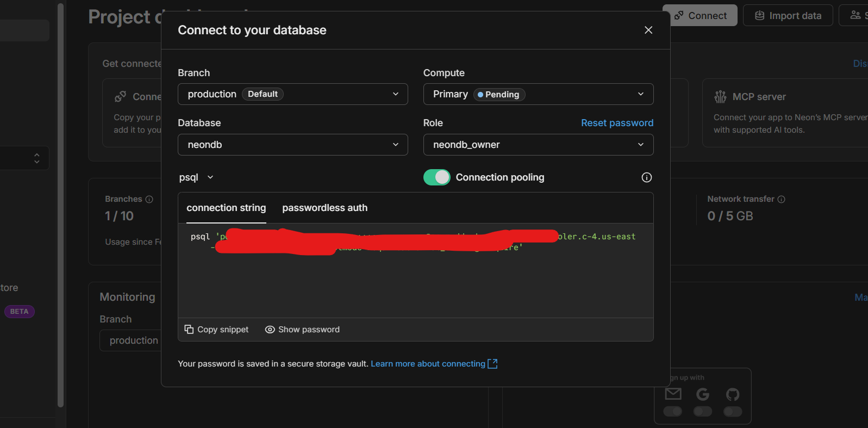Viewport: 868px width, 428px height.
Task: Open the Role dropdown showing neondb_owner
Action: 538,145
